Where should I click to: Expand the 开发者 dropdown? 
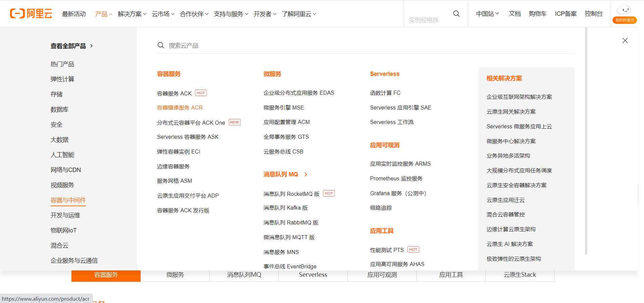tap(265, 14)
